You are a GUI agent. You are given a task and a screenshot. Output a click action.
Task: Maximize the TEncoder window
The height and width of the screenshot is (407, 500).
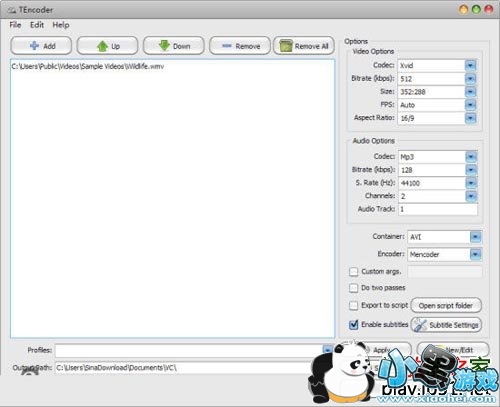pos(476,9)
